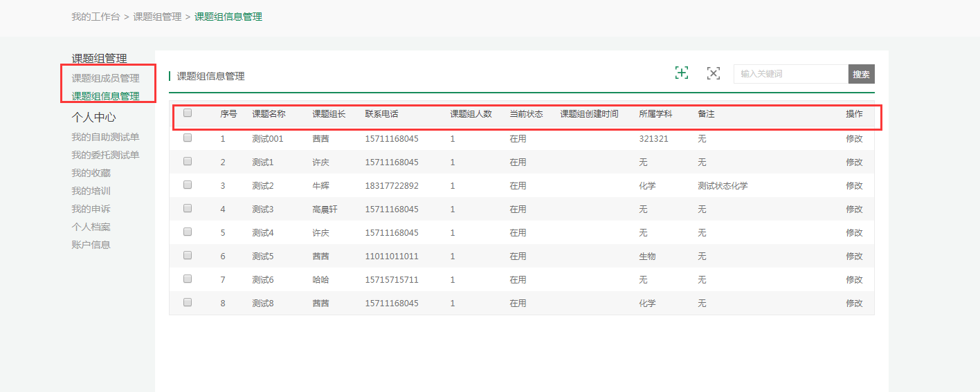Check the box for row 测试3
980x392 pixels.
pyautogui.click(x=188, y=208)
